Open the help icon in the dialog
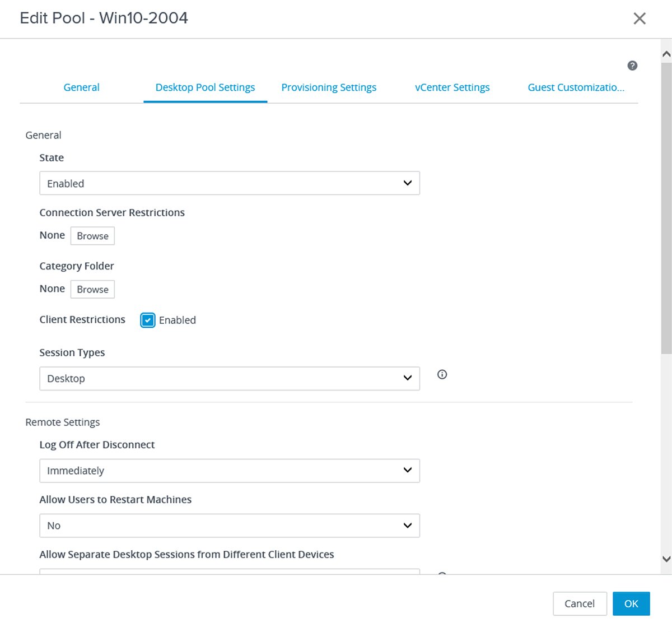The height and width of the screenshot is (632, 672). point(632,66)
